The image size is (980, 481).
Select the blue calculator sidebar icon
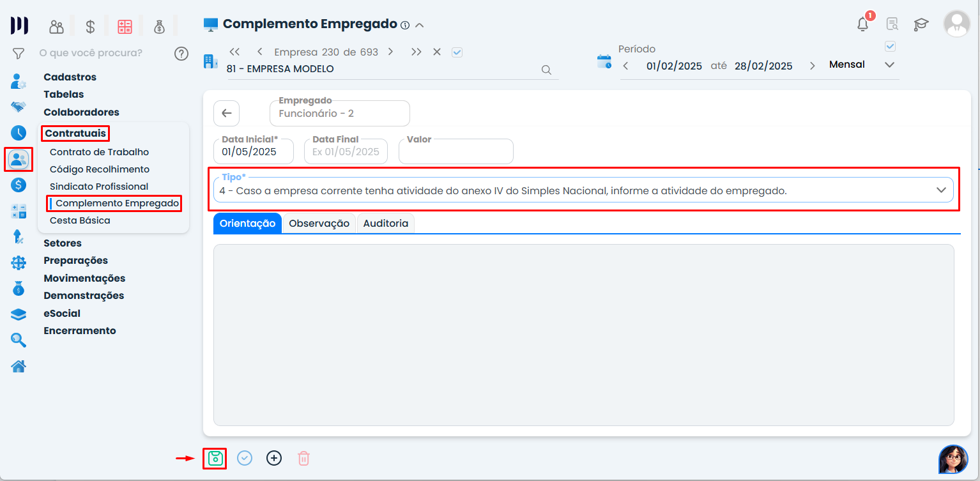click(x=19, y=211)
